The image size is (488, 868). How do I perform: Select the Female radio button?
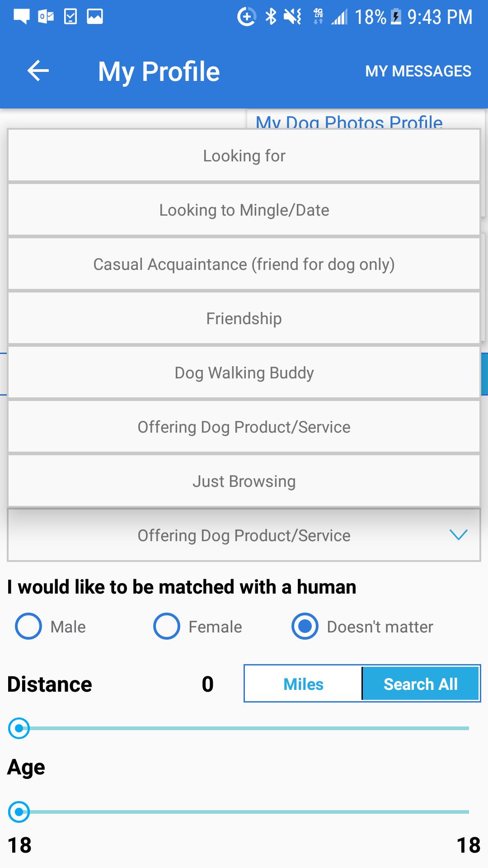point(167,627)
